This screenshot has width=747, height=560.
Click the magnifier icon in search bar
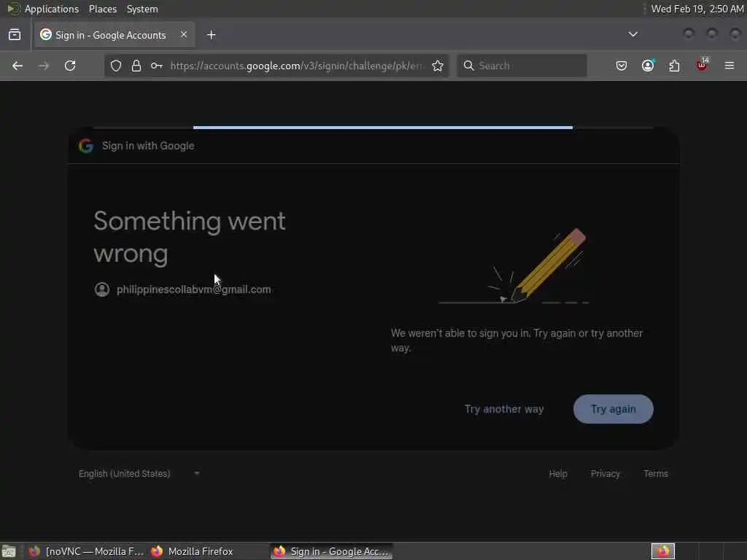469,66
